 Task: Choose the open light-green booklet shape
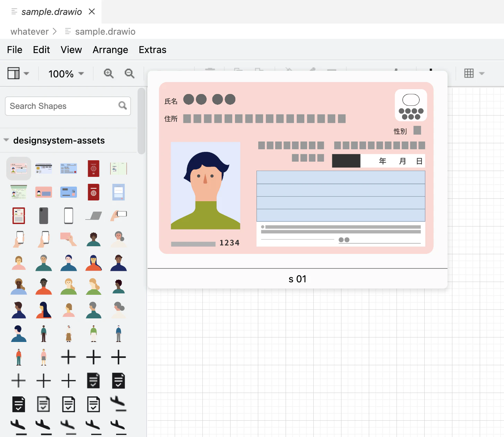click(x=119, y=169)
